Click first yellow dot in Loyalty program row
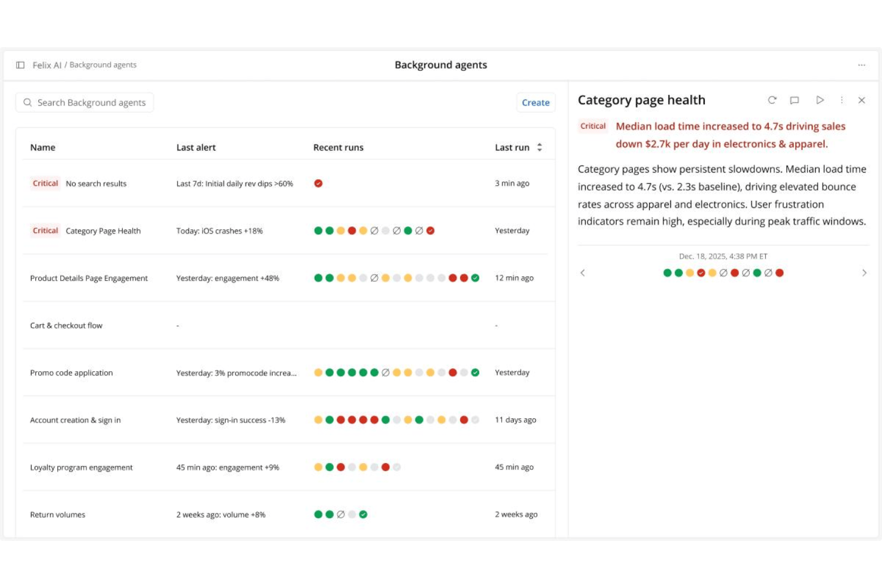 [318, 467]
